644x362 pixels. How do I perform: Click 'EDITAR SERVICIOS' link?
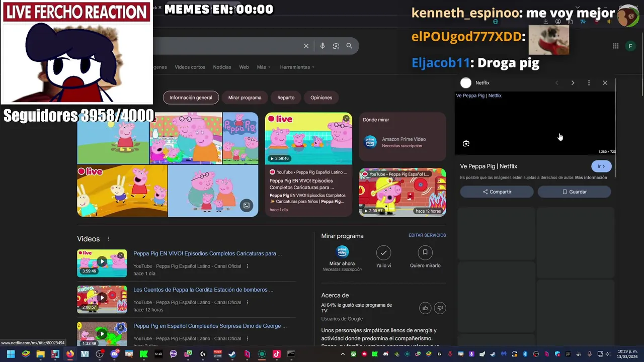click(x=427, y=235)
